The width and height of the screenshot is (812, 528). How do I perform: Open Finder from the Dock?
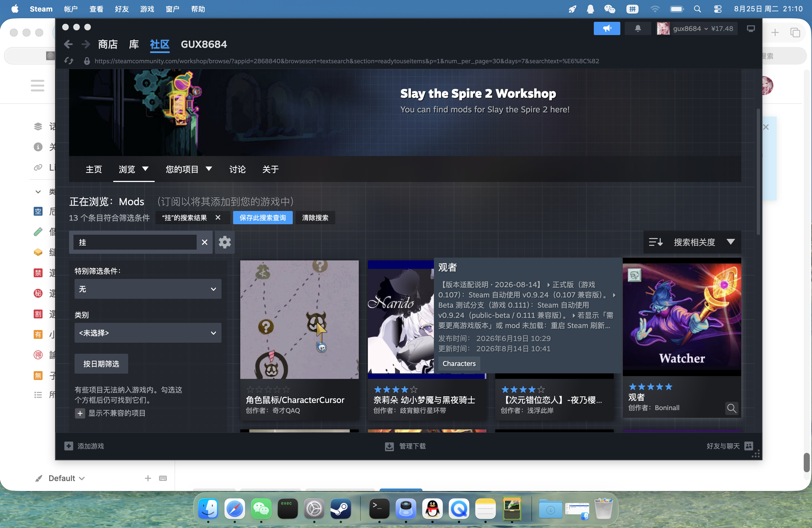pos(208,509)
